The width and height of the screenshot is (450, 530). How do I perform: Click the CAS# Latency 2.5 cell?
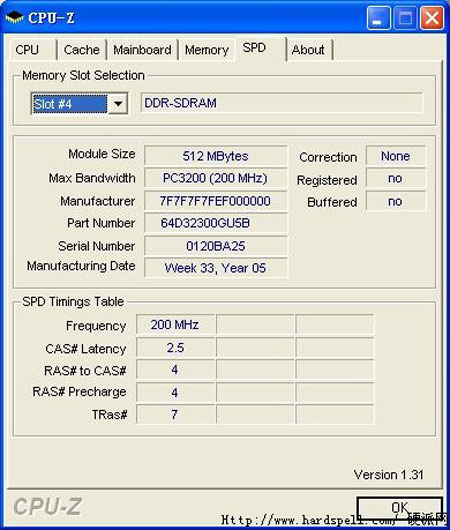click(175, 347)
